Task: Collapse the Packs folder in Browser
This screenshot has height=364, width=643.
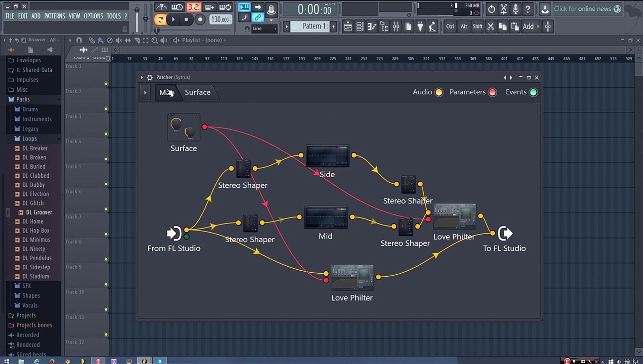Action: tap(23, 99)
